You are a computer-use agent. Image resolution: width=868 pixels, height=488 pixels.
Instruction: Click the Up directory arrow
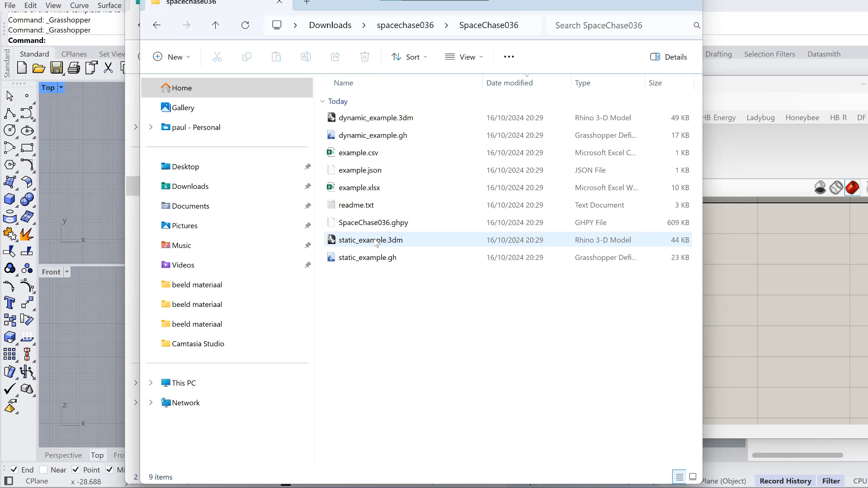[215, 25]
